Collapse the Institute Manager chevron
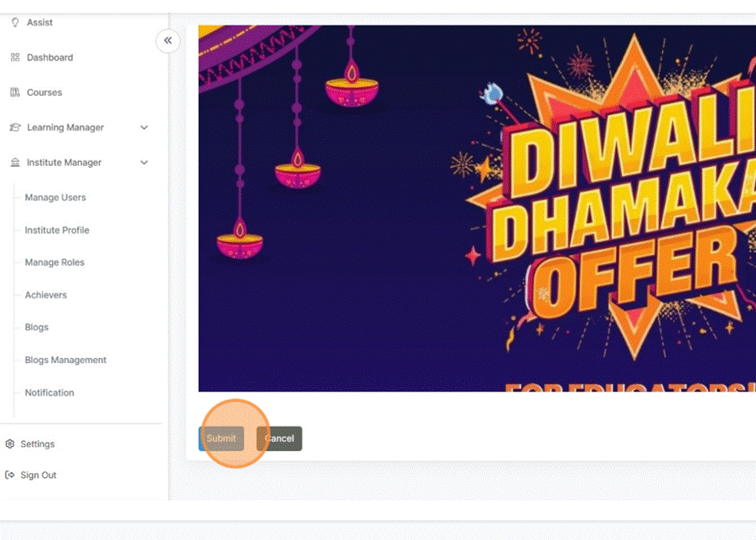Viewport: 756px width, 540px height. pos(143,163)
